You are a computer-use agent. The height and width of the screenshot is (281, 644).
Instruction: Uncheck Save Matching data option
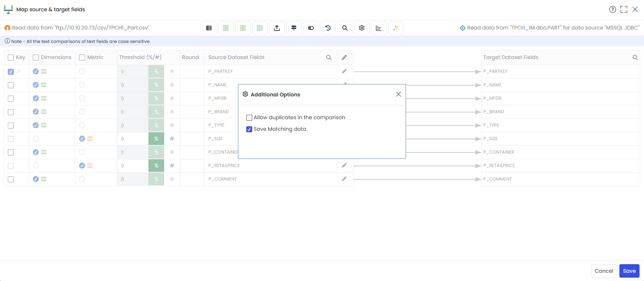tap(249, 129)
